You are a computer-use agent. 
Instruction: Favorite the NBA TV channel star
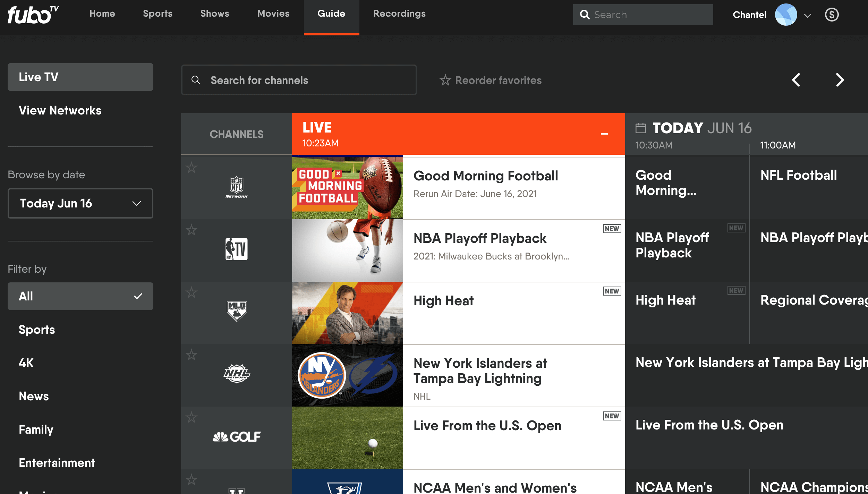pos(192,230)
